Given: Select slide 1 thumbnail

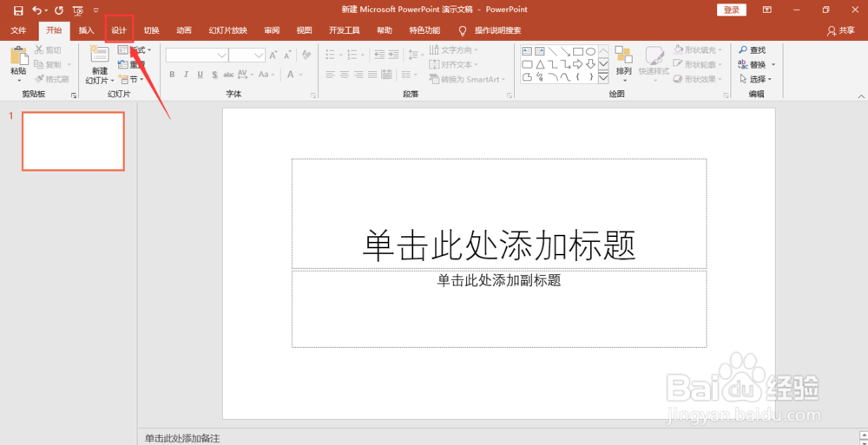Looking at the screenshot, I should (x=73, y=141).
